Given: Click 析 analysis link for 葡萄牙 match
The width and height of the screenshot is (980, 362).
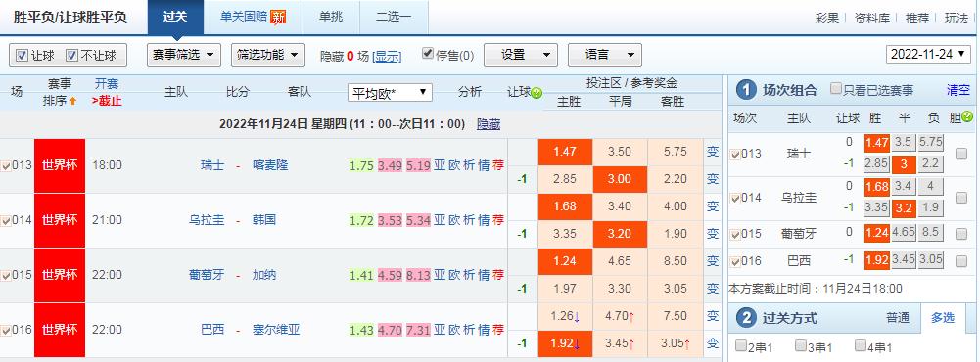Looking at the screenshot, I should pyautogui.click(x=469, y=275).
